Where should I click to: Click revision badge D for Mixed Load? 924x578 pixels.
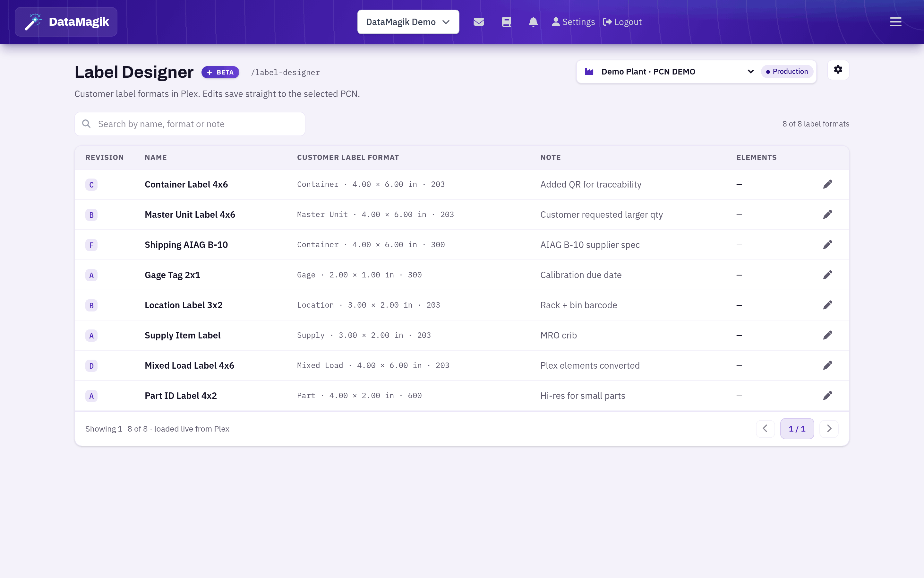pyautogui.click(x=91, y=366)
